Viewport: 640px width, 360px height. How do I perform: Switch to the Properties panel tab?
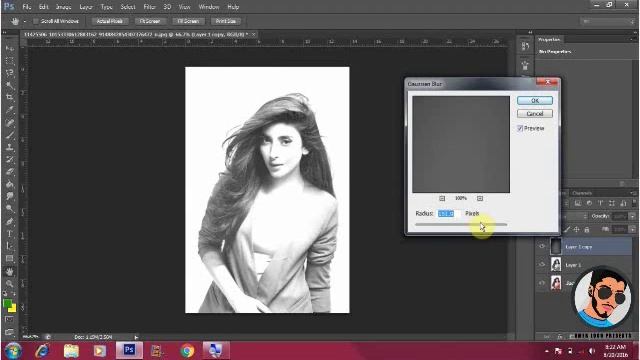(x=549, y=39)
